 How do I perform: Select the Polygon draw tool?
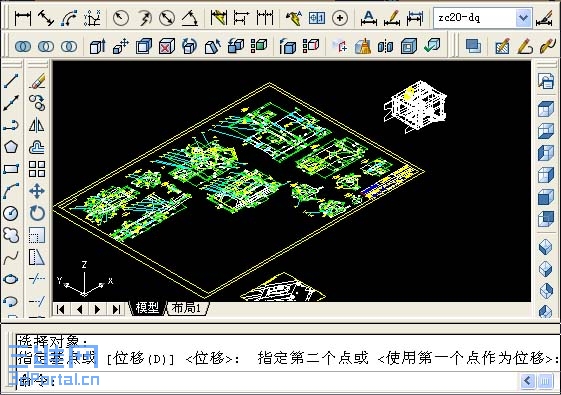click(11, 147)
